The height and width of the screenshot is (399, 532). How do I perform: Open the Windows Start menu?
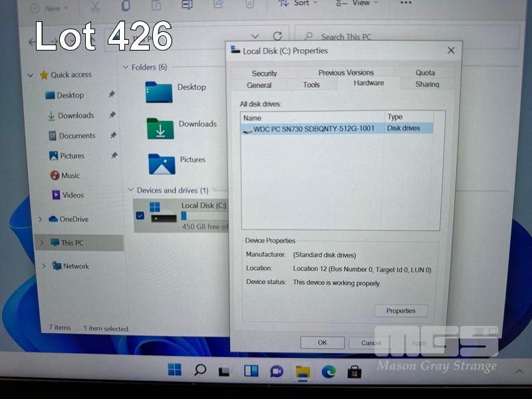175,370
